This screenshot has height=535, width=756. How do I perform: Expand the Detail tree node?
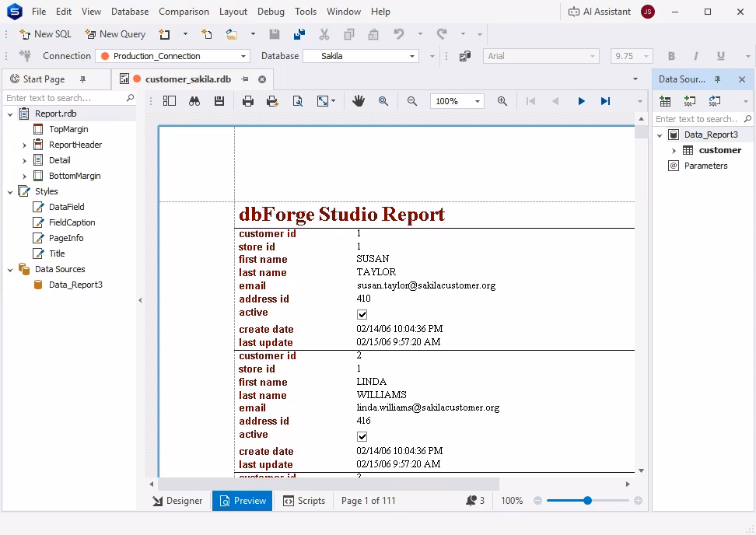click(24, 160)
